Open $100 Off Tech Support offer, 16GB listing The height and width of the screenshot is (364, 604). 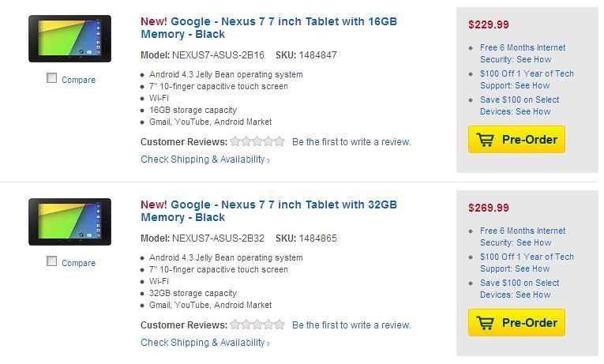click(x=526, y=79)
